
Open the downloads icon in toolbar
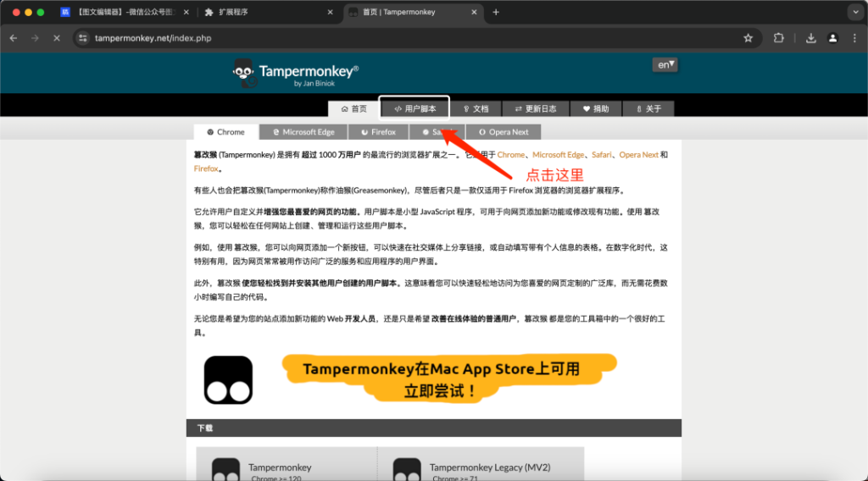811,38
